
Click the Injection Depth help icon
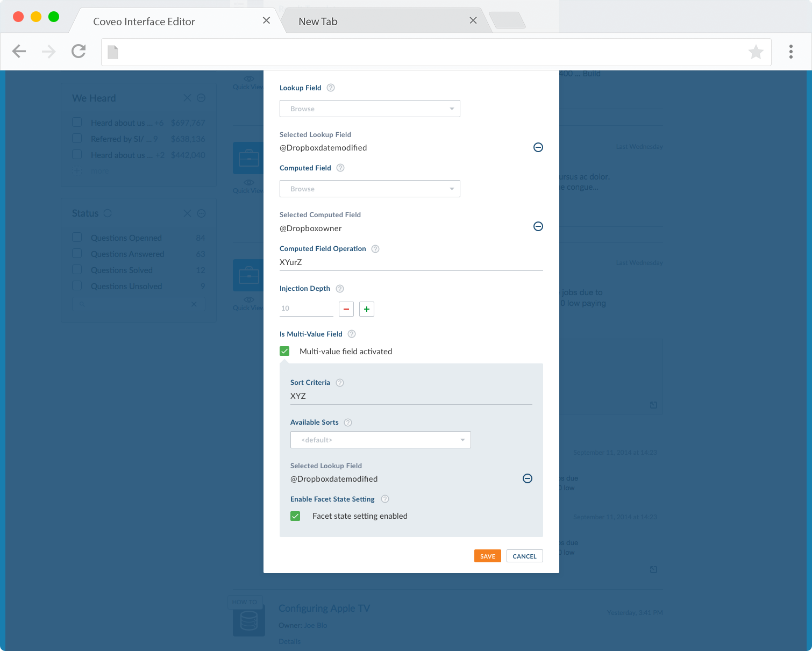click(x=339, y=289)
